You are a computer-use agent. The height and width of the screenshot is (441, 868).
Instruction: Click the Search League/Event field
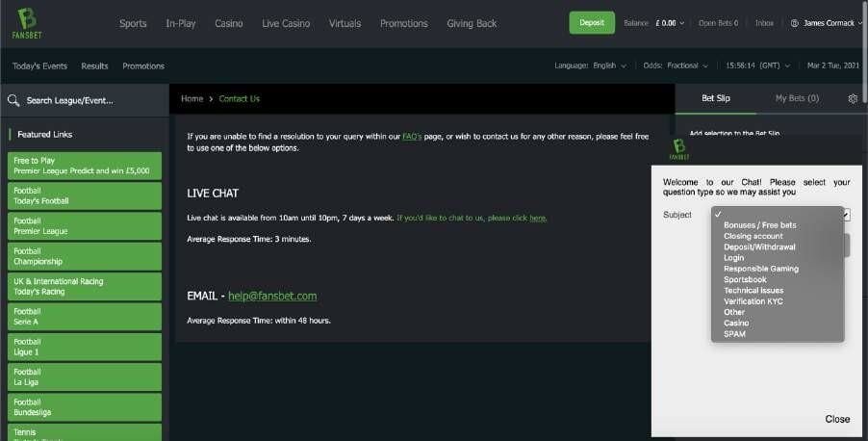tap(85, 100)
